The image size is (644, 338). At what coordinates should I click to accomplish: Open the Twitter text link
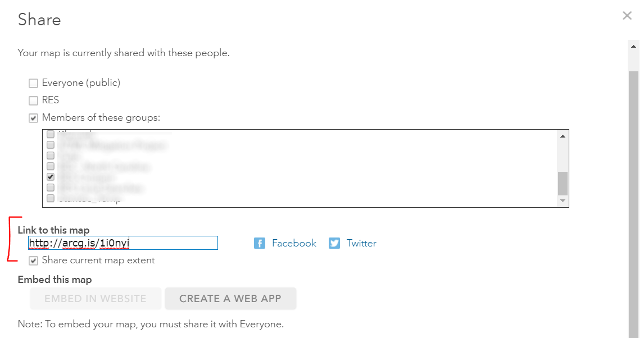361,243
